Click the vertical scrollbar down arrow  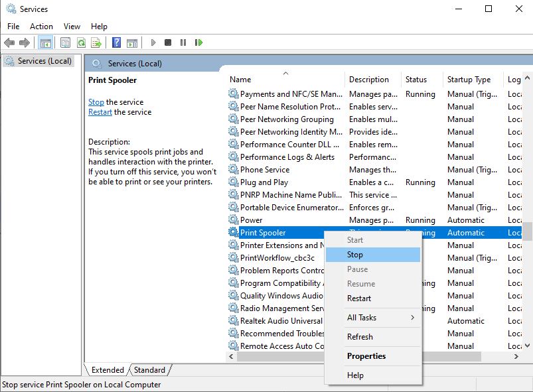(x=528, y=346)
